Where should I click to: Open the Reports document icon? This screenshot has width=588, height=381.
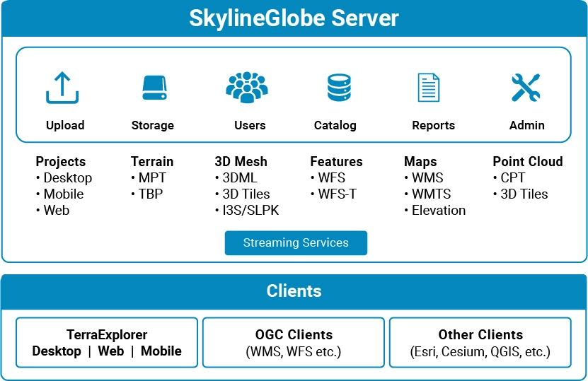click(429, 88)
